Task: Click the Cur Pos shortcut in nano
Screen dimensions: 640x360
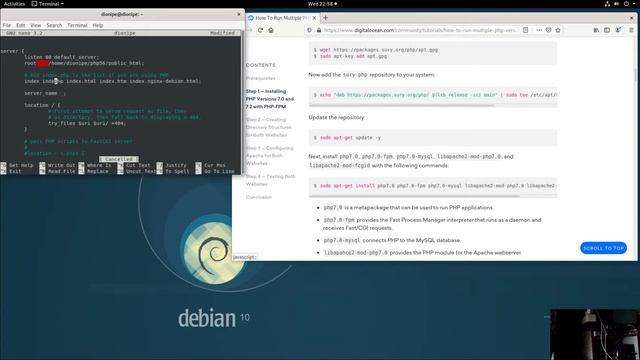Action: point(211,165)
